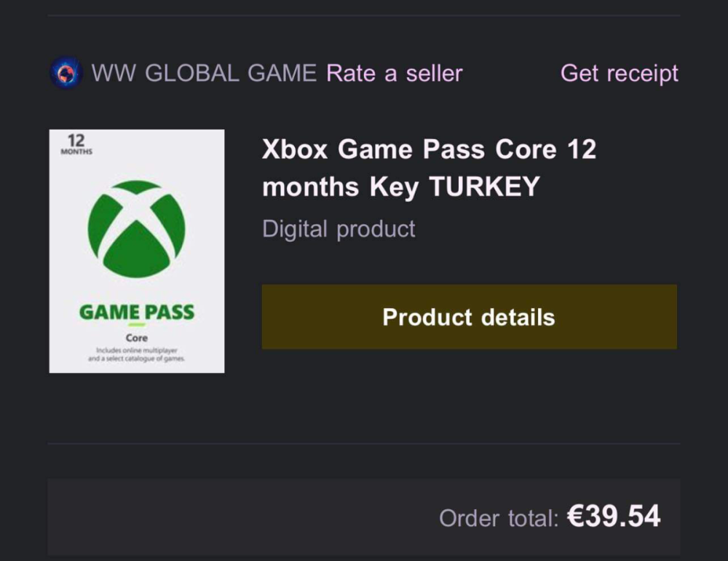This screenshot has width=728, height=561.
Task: Click the green Xbox logo on the card
Action: pos(137,228)
